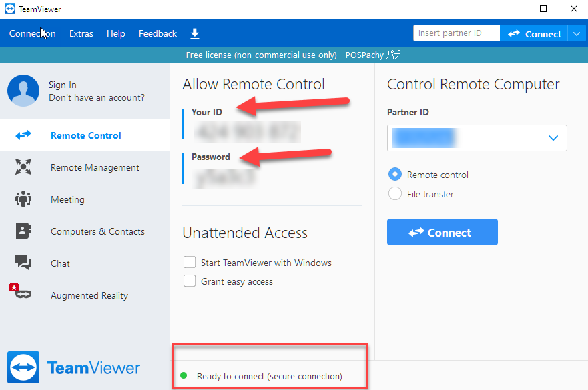This screenshot has height=390, width=588.
Task: Switch to the Remote Management tab
Action: point(85,167)
